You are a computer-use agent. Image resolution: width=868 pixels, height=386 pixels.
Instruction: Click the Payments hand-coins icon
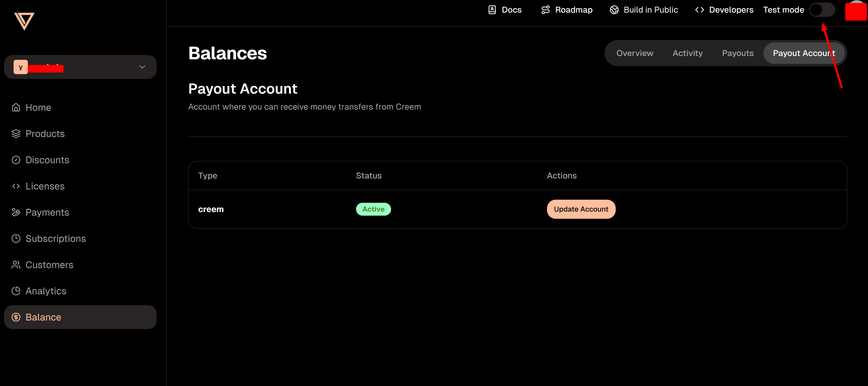16,212
